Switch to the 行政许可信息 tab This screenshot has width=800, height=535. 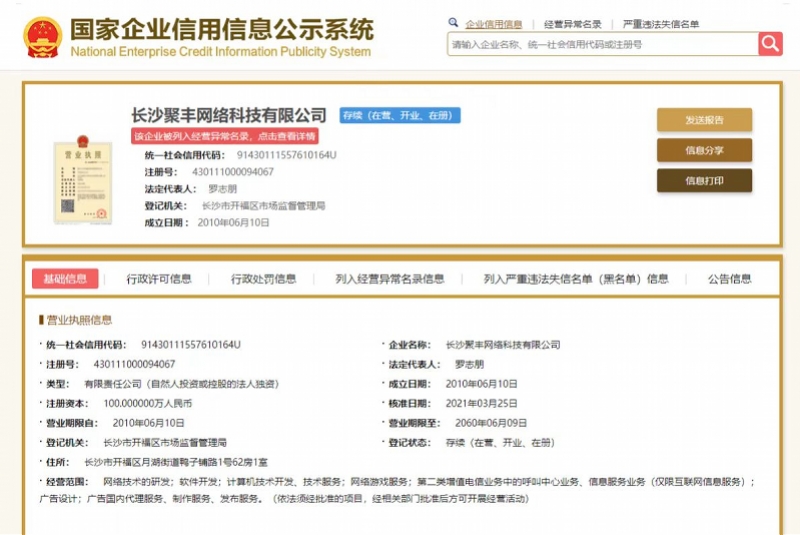159,279
